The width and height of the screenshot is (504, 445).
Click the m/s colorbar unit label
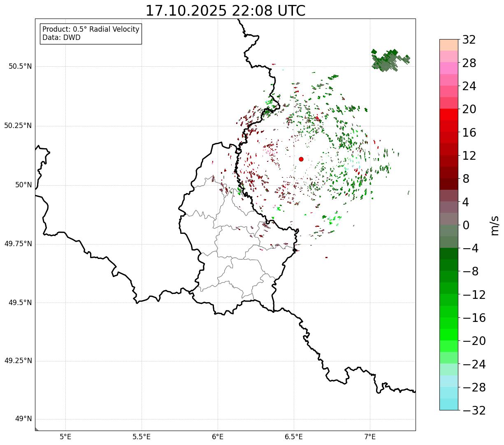[495, 225]
